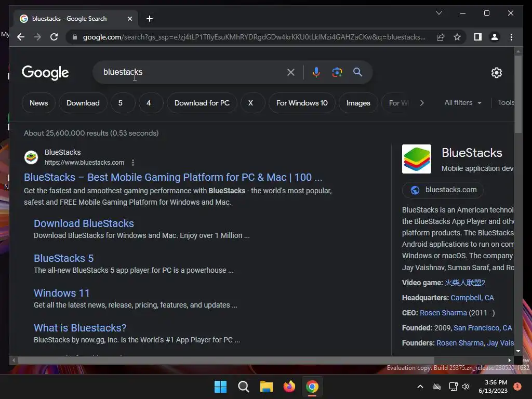Choose the For Windows 10 chip
The height and width of the screenshot is (399, 532).
(302, 103)
